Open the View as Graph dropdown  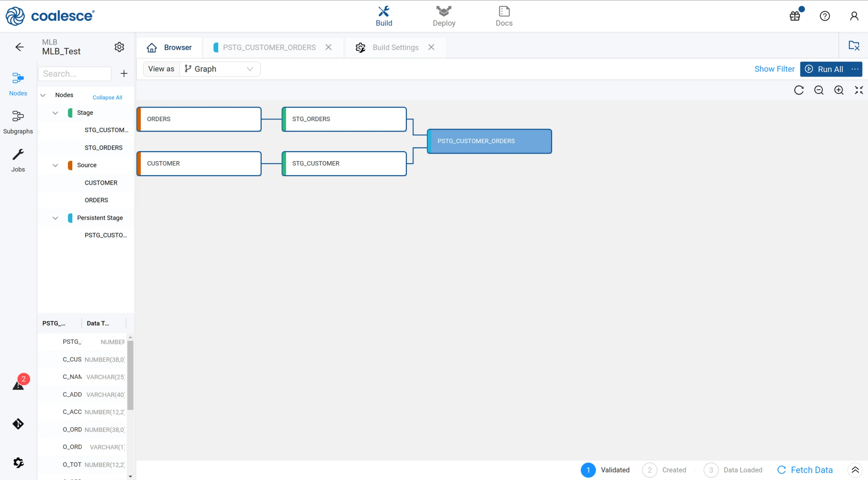pyautogui.click(x=220, y=69)
